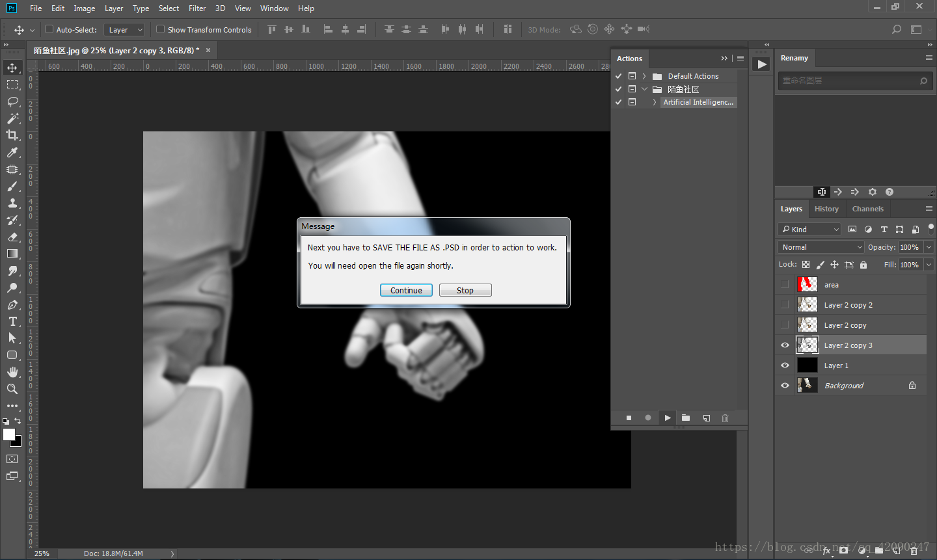Select the Eyedropper tool

coord(12,152)
